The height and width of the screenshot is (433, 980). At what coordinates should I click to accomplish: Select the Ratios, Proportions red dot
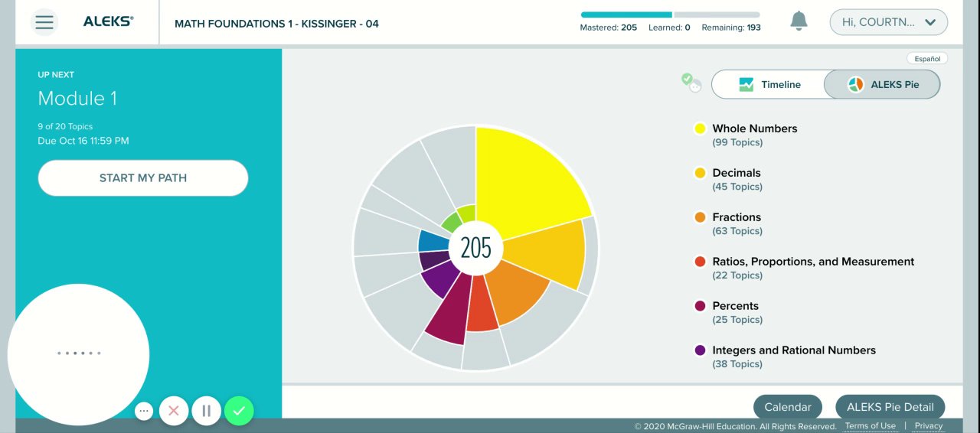[700, 262]
